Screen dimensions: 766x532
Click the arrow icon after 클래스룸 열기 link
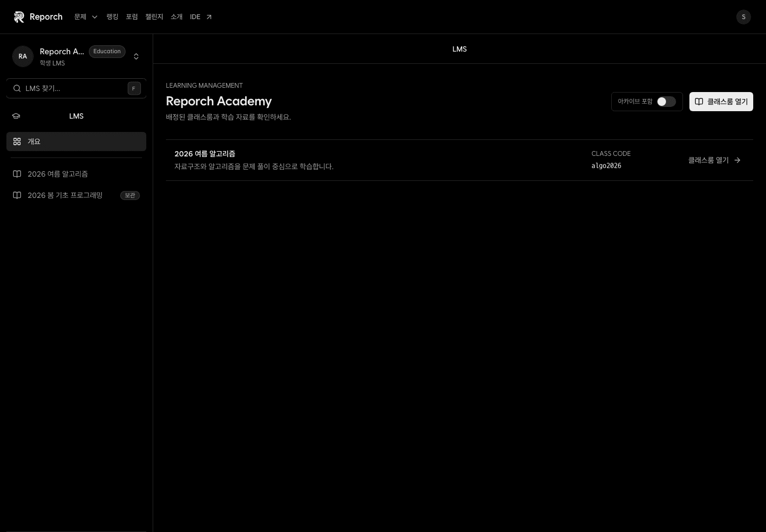coord(737,160)
